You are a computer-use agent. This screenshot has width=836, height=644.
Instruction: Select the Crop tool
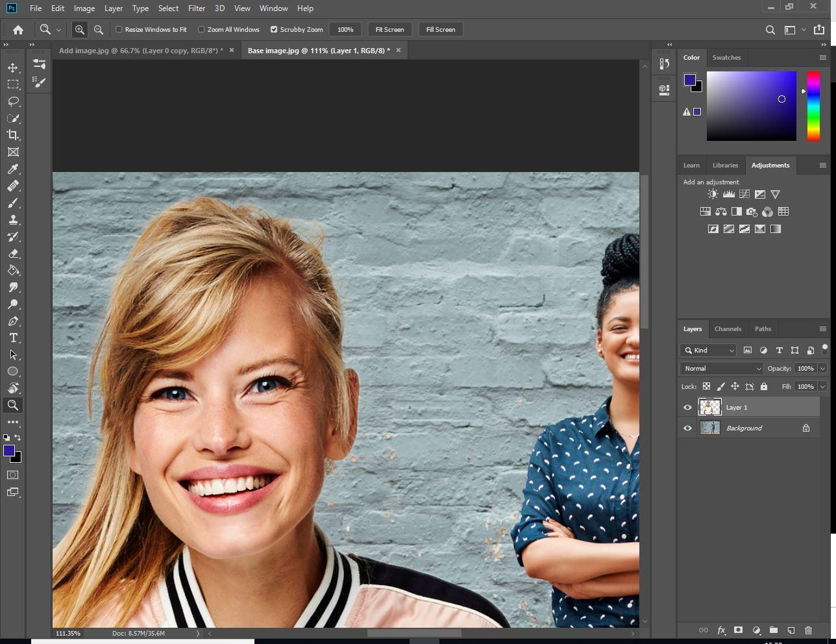(x=13, y=135)
